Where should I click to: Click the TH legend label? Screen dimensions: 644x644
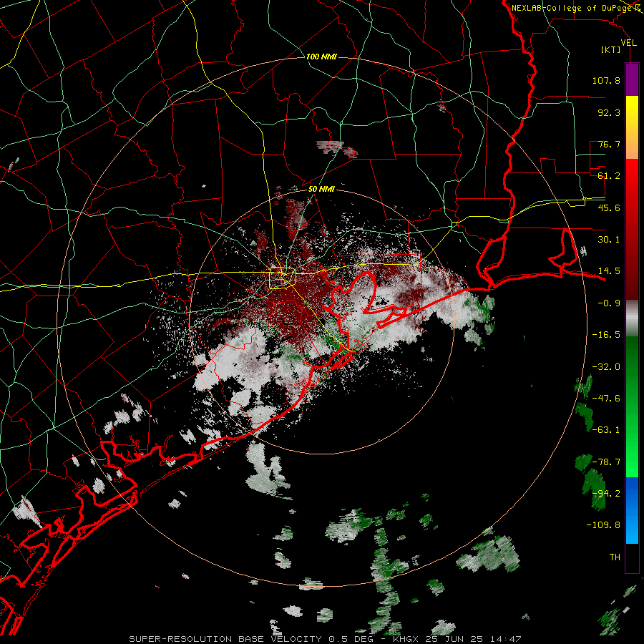[x=615, y=557]
